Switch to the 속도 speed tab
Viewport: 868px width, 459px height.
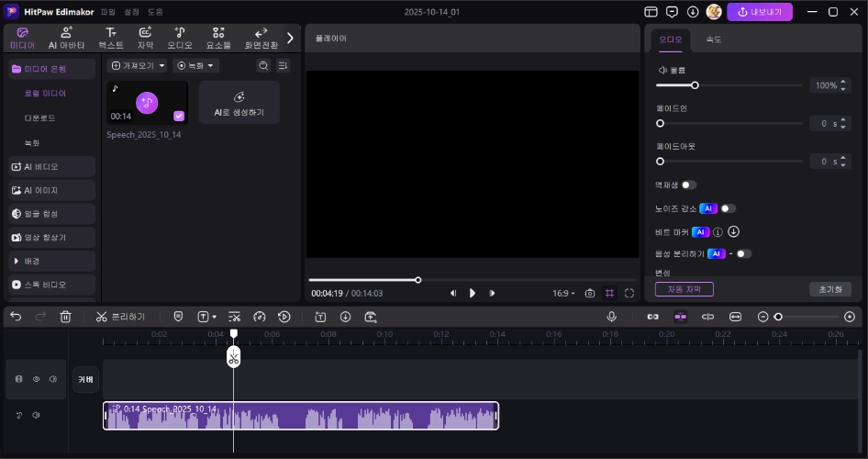coord(713,39)
